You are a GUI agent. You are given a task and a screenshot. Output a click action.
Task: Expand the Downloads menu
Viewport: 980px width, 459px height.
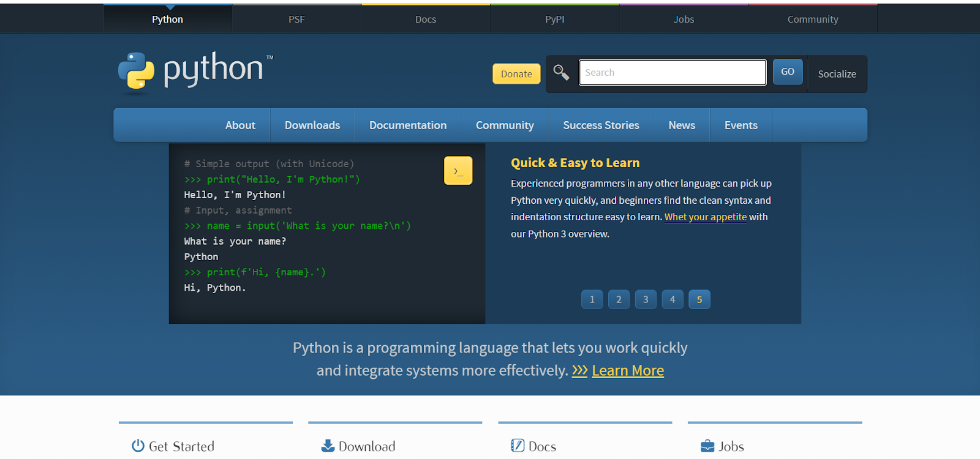pyautogui.click(x=312, y=125)
